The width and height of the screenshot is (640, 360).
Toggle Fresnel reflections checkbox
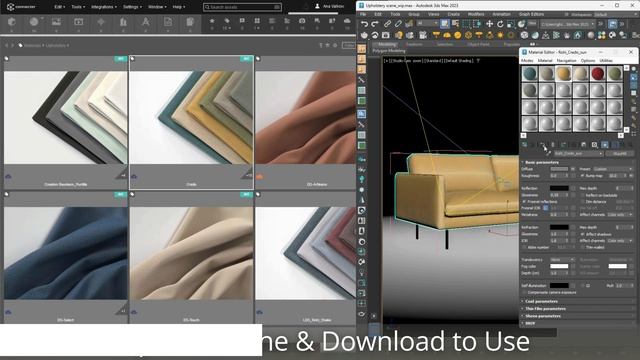(x=524, y=202)
